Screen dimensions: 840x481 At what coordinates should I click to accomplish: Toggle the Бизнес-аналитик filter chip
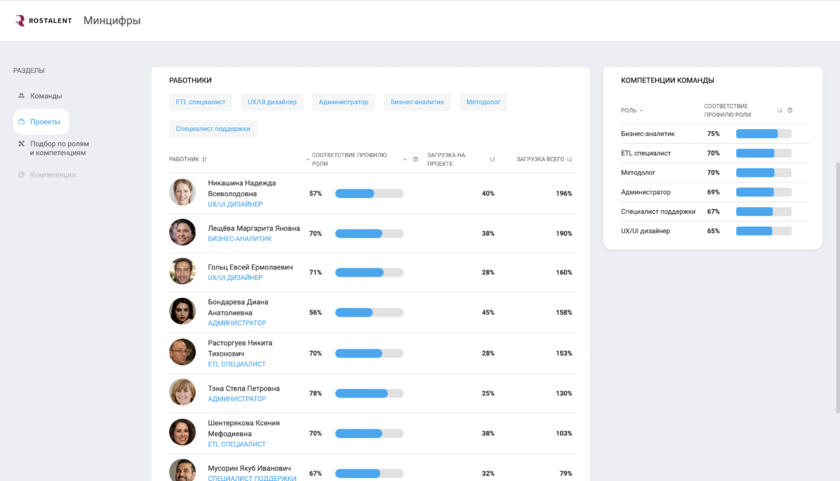[417, 102]
